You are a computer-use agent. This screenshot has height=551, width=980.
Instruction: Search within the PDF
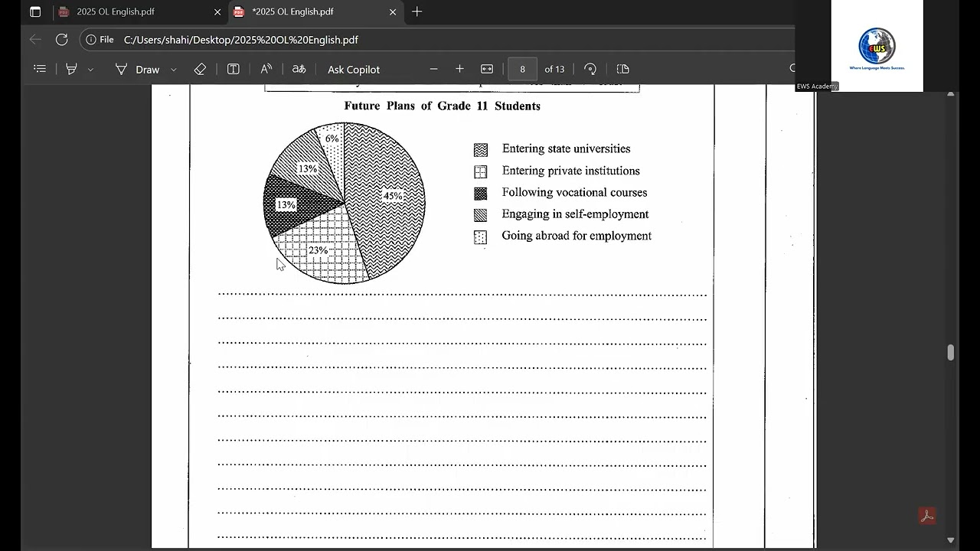(792, 69)
